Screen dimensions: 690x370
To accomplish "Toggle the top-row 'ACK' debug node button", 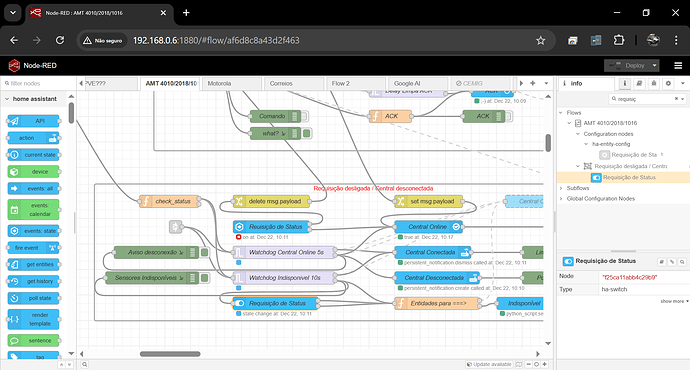I will [509, 116].
